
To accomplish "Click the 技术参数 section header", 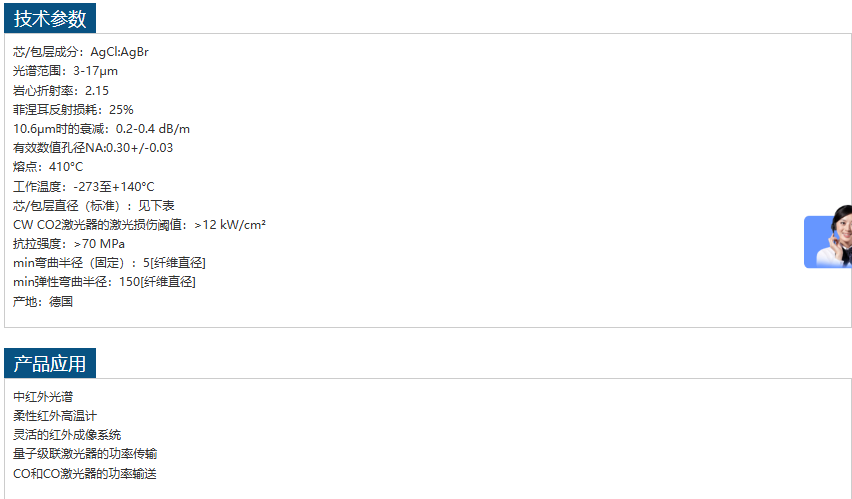I will coord(50,18).
